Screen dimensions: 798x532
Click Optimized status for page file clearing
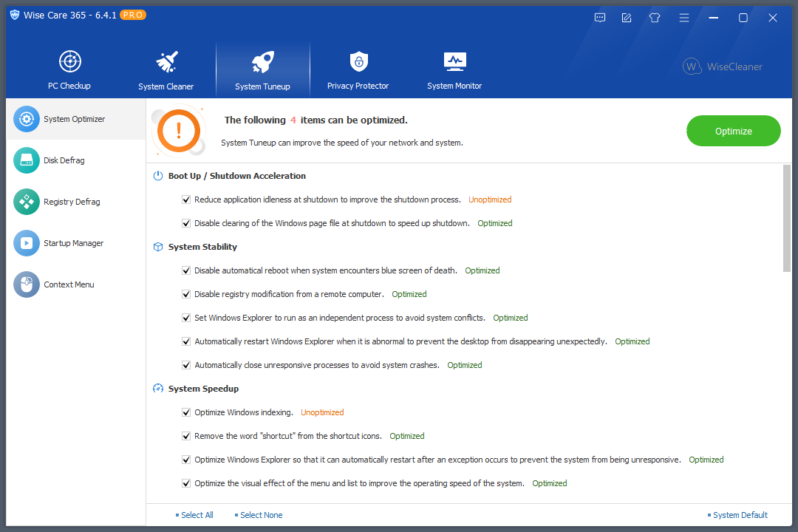point(494,223)
